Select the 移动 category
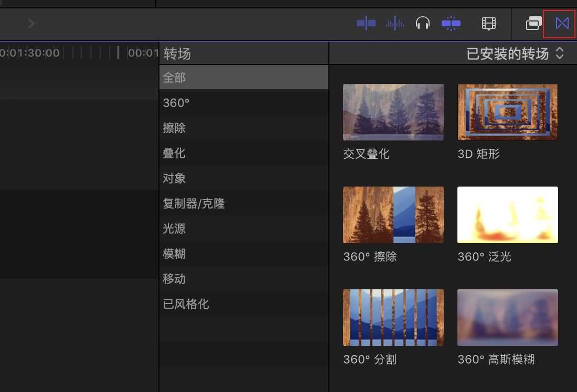 click(243, 279)
